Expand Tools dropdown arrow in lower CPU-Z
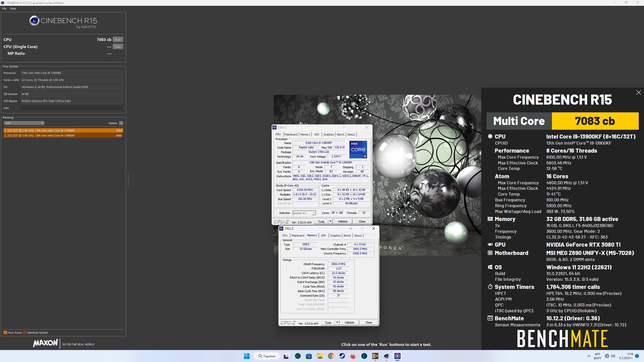 (x=337, y=323)
